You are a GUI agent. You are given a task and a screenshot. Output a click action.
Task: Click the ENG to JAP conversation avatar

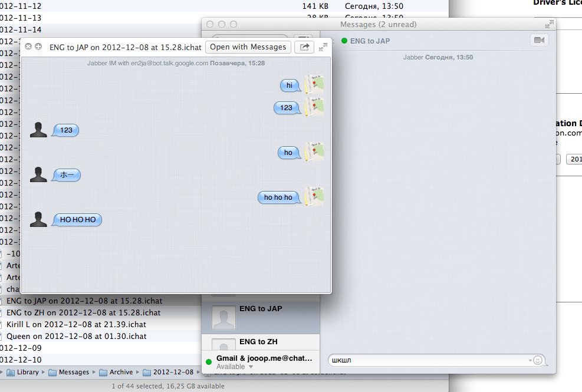(223, 317)
